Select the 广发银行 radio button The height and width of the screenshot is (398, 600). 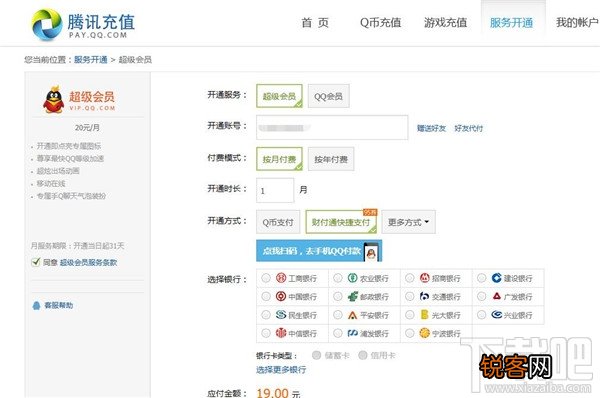(481, 296)
